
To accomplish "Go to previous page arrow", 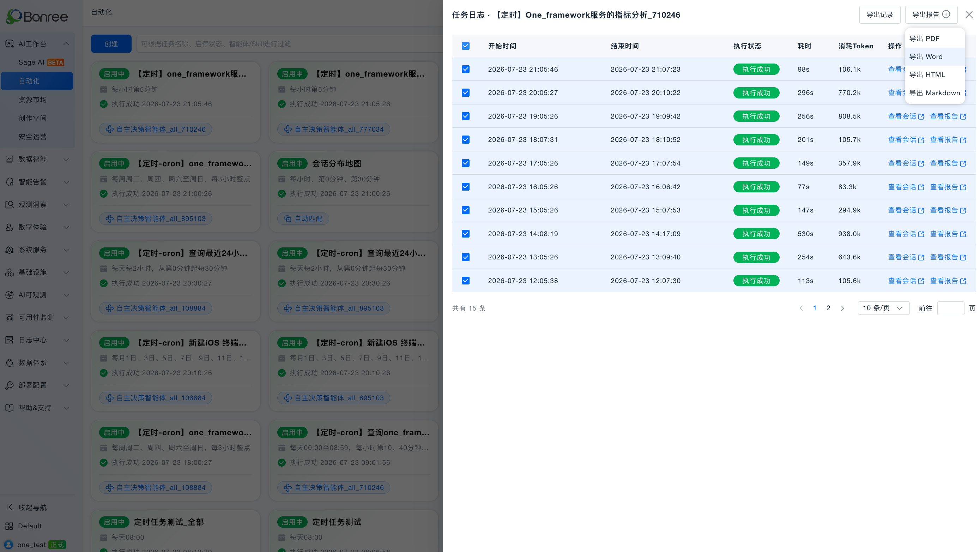I will coord(801,308).
